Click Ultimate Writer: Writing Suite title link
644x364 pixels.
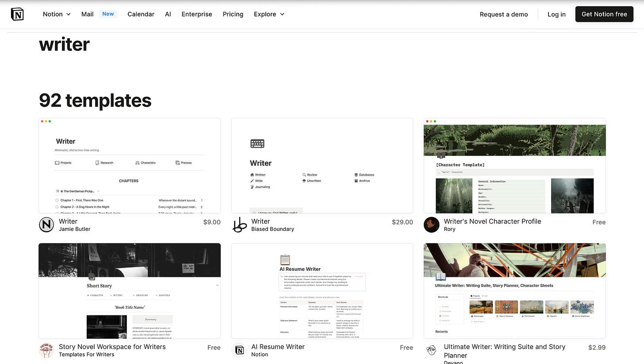[x=505, y=351]
